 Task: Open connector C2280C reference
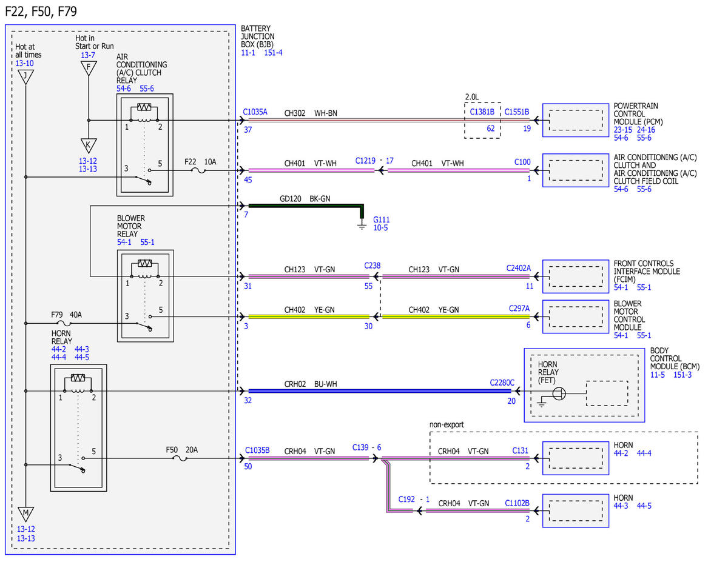coord(502,383)
